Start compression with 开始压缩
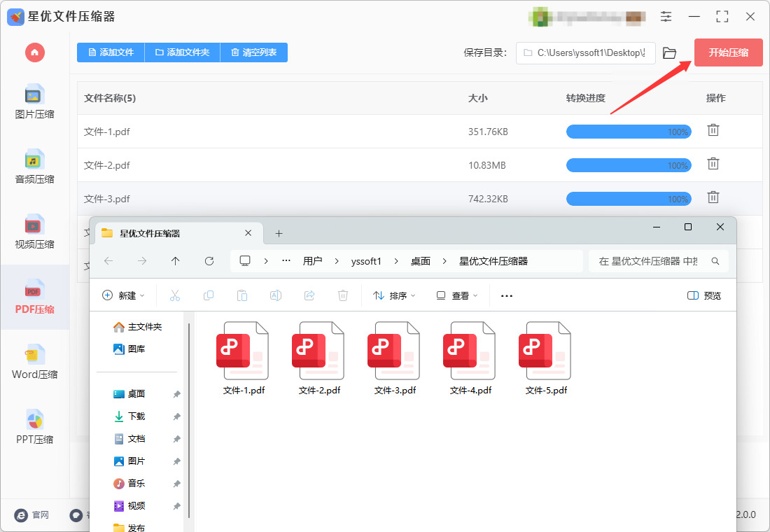 click(728, 52)
